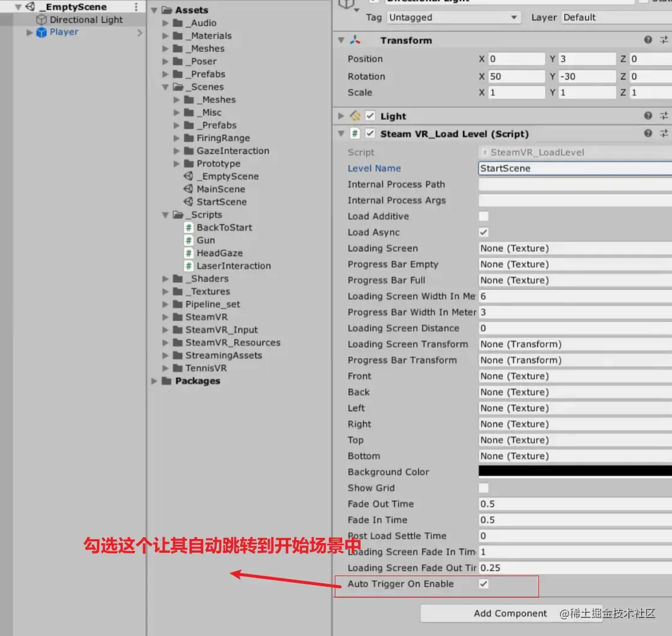Screen dimensions: 672x636
Task: Click the MainScene scene asset icon
Action: (x=188, y=189)
